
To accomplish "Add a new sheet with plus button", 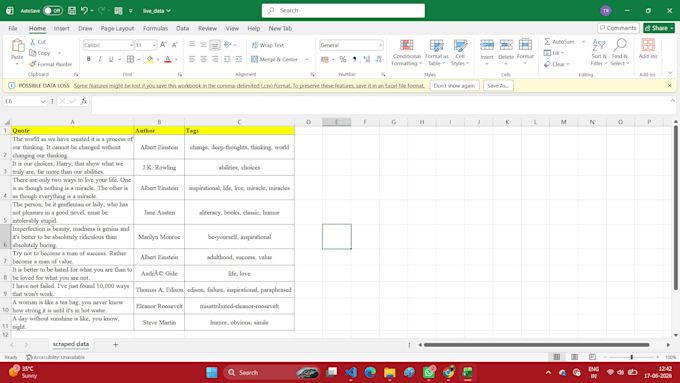I will pyautogui.click(x=115, y=344).
